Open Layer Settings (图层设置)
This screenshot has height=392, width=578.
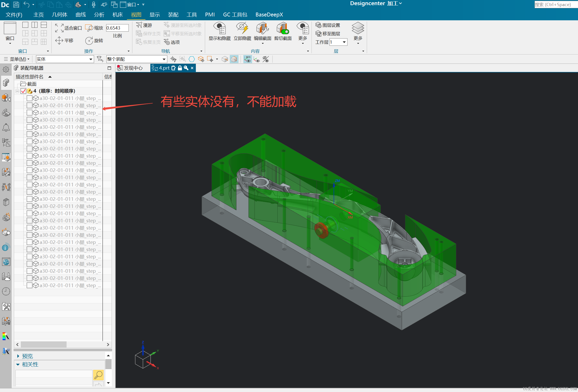328,25
